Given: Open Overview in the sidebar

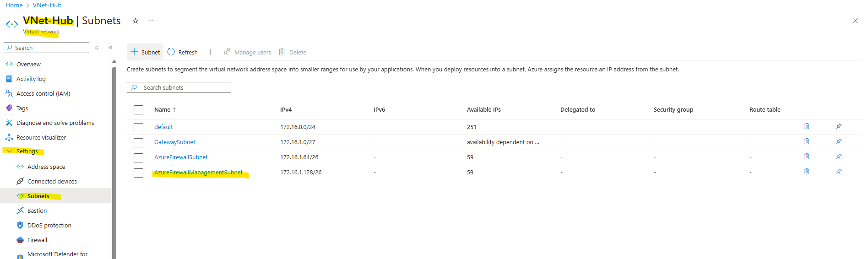Looking at the screenshot, I should [x=28, y=64].
